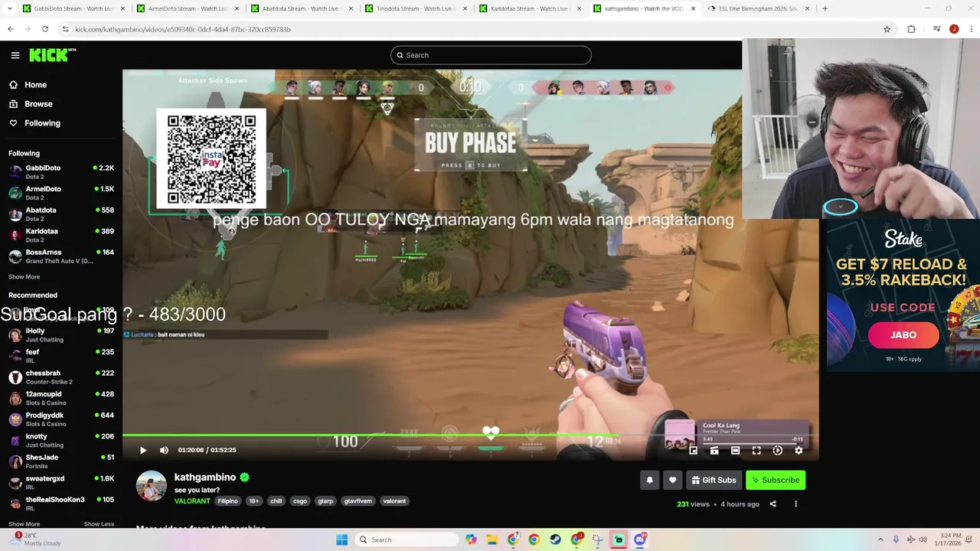Image resolution: width=980 pixels, height=551 pixels.
Task: Open the taskbar clock and calendar
Action: [948, 540]
